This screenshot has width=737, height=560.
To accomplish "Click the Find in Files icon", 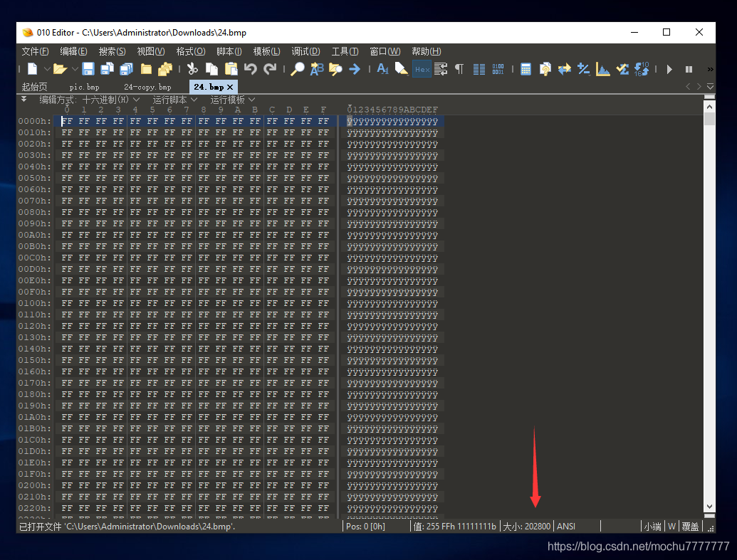I will (335, 69).
